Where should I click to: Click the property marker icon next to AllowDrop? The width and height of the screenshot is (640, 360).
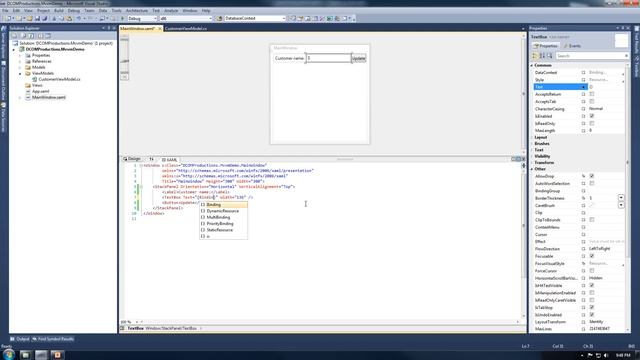click(x=583, y=176)
